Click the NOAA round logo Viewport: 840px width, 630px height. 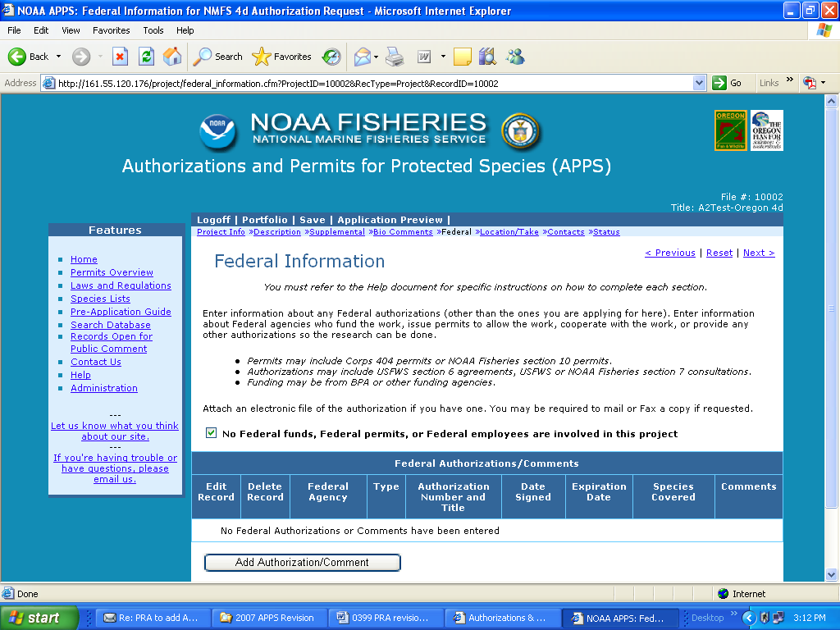coord(217,131)
